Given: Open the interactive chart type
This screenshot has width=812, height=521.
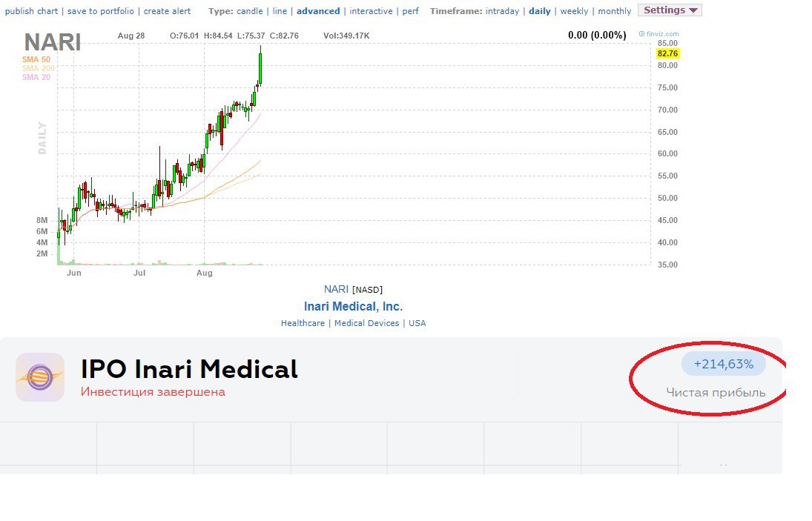Looking at the screenshot, I should pyautogui.click(x=371, y=11).
